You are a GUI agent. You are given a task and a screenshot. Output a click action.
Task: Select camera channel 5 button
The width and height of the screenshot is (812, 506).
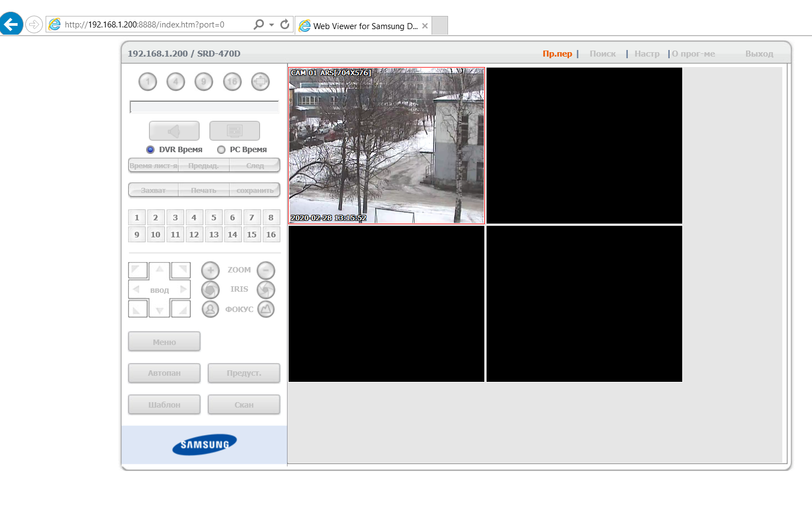pyautogui.click(x=214, y=218)
